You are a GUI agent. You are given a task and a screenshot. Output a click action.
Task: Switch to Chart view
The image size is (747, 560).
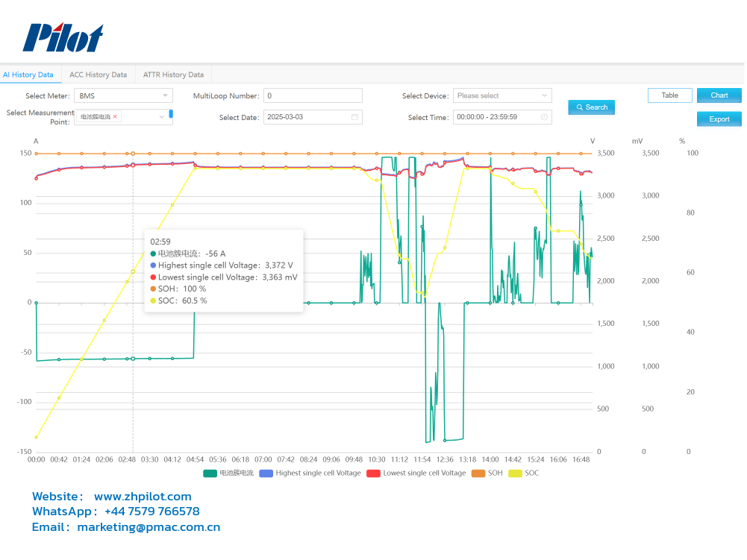pyautogui.click(x=719, y=95)
